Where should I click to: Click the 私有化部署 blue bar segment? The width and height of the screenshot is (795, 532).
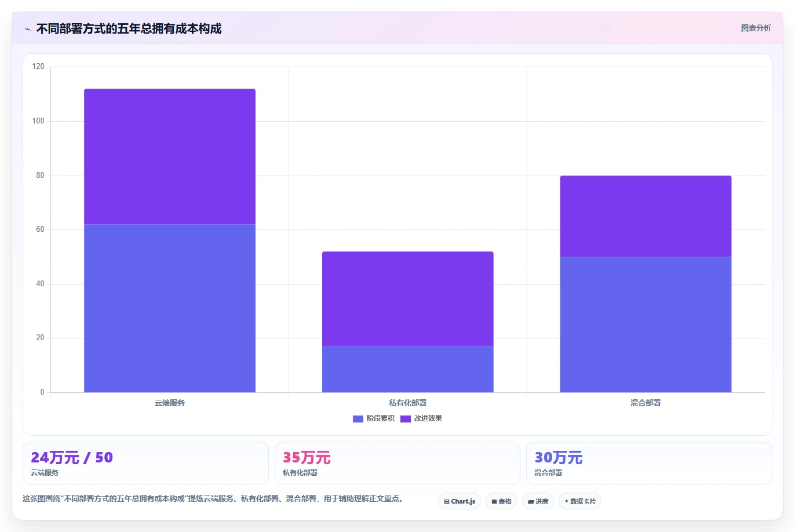coord(408,369)
